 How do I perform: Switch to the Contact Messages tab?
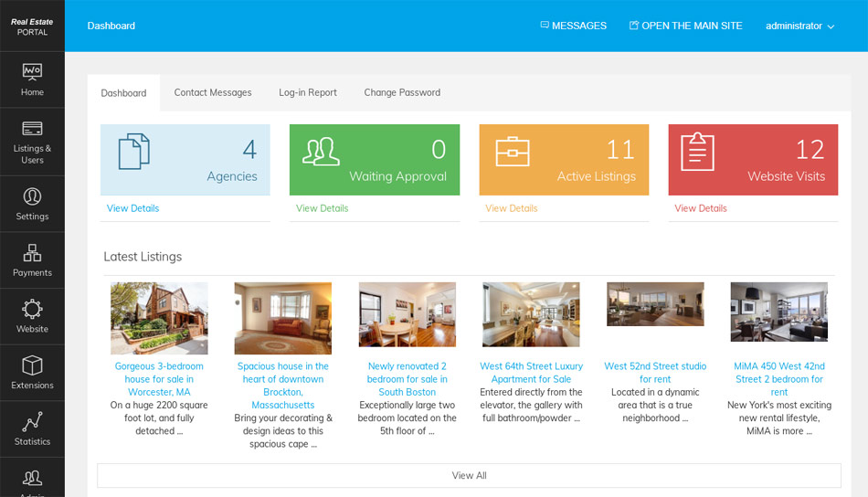pos(213,92)
